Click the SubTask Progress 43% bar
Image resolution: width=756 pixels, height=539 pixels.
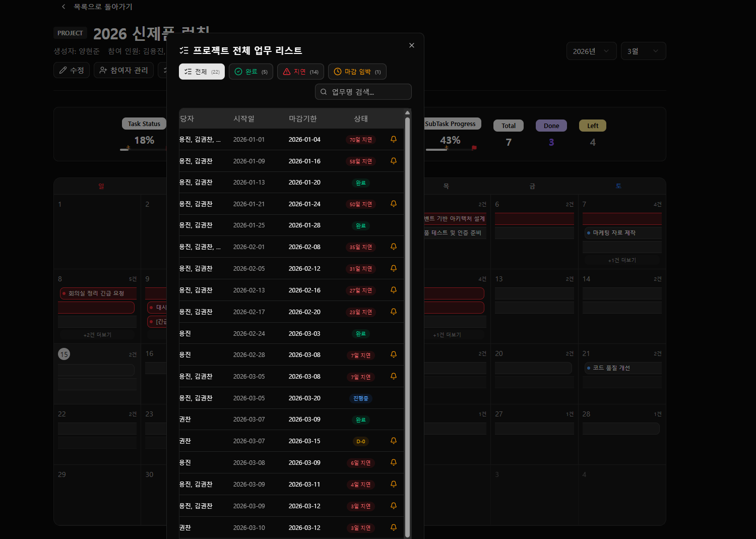click(451, 149)
